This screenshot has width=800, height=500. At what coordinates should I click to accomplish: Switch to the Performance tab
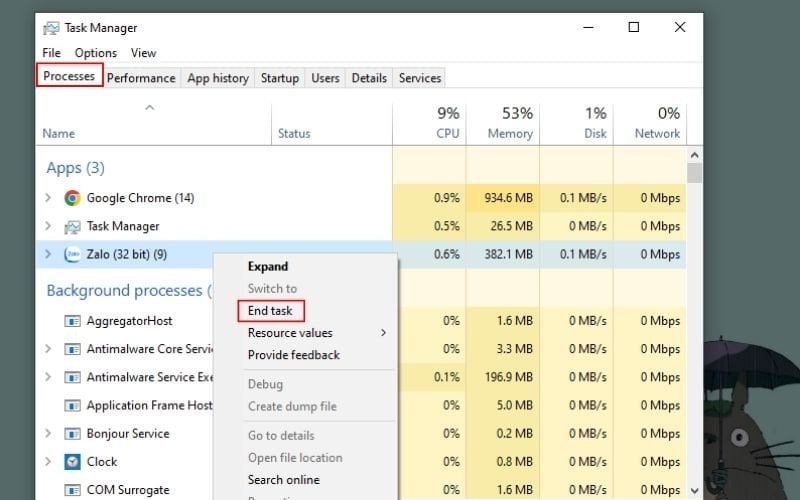(141, 78)
